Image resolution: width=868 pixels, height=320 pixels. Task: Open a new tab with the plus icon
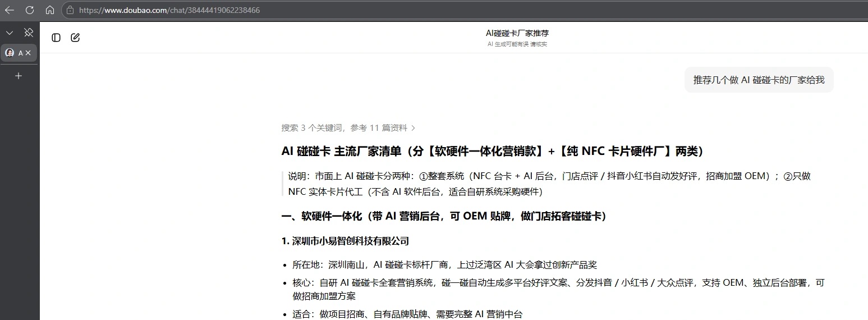click(x=19, y=75)
